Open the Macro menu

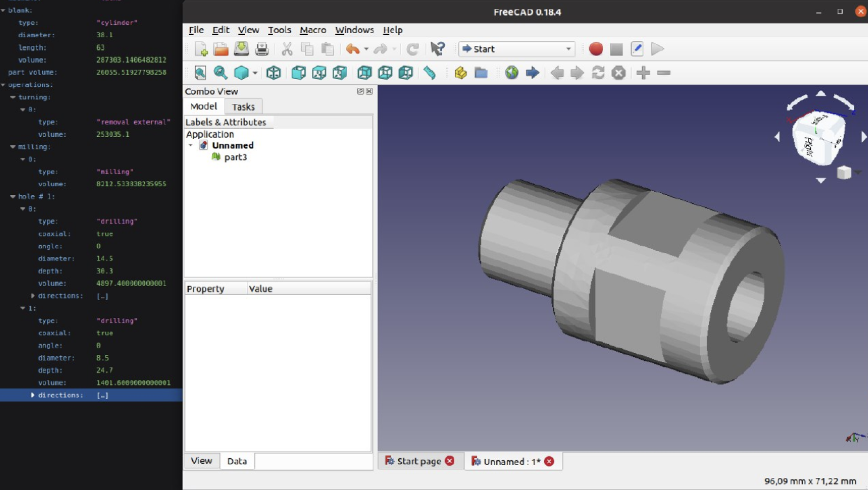[x=312, y=30]
